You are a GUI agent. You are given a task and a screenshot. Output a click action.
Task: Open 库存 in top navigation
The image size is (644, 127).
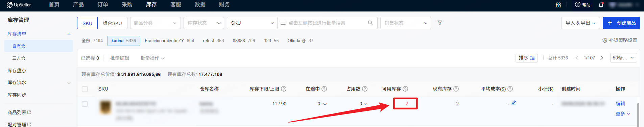click(151, 5)
